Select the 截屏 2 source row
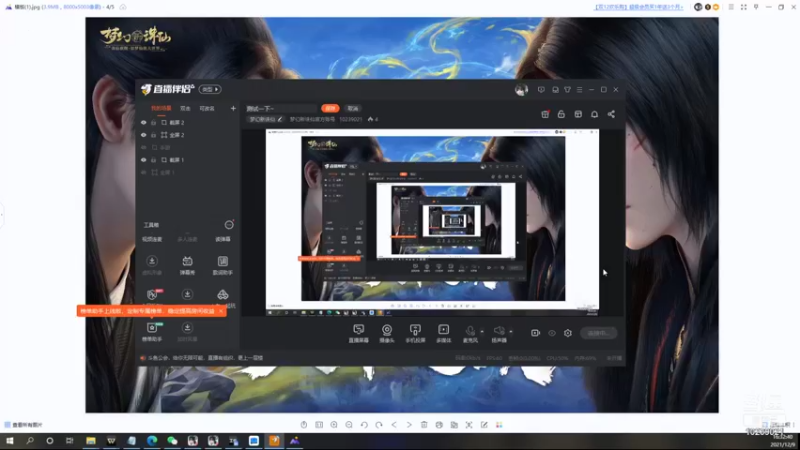Image resolution: width=800 pixels, height=450 pixels. coord(188,122)
